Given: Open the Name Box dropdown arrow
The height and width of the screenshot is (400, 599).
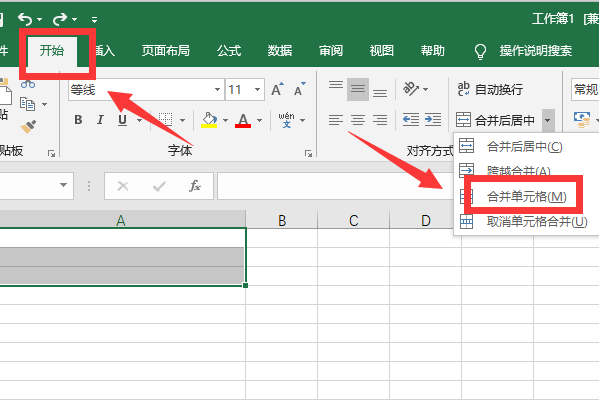Looking at the screenshot, I should (63, 185).
